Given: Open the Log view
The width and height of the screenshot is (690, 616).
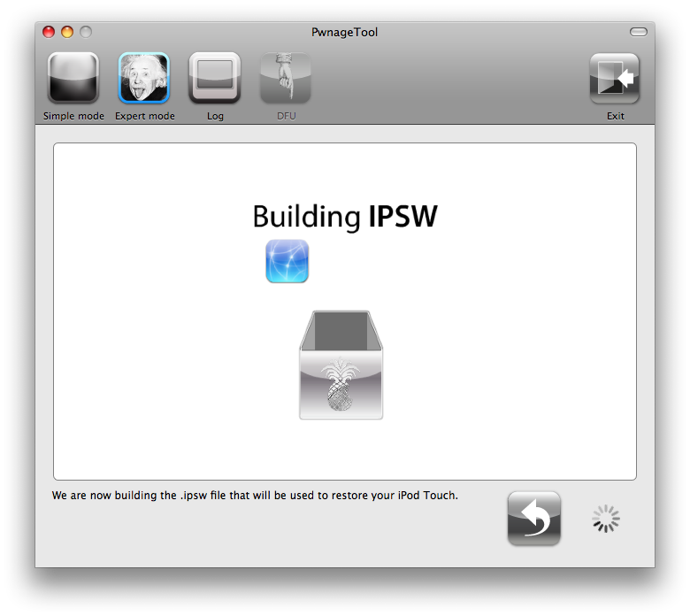Looking at the screenshot, I should click(215, 78).
